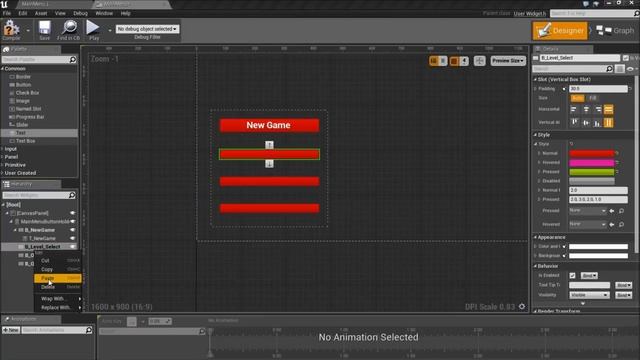The height and width of the screenshot is (360, 640).
Task: Click the Hierarchy search magnifier icon
Action: point(72,195)
